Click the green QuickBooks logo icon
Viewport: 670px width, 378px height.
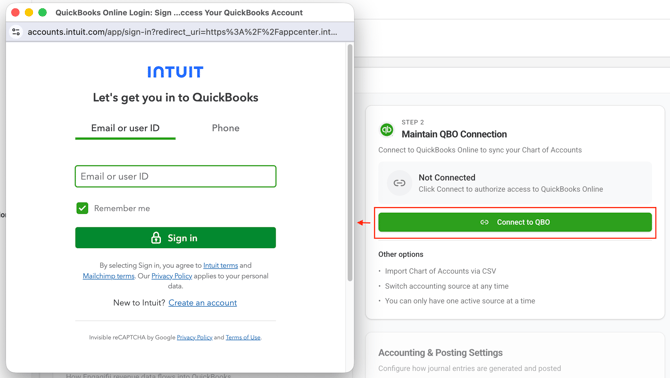[x=387, y=129]
